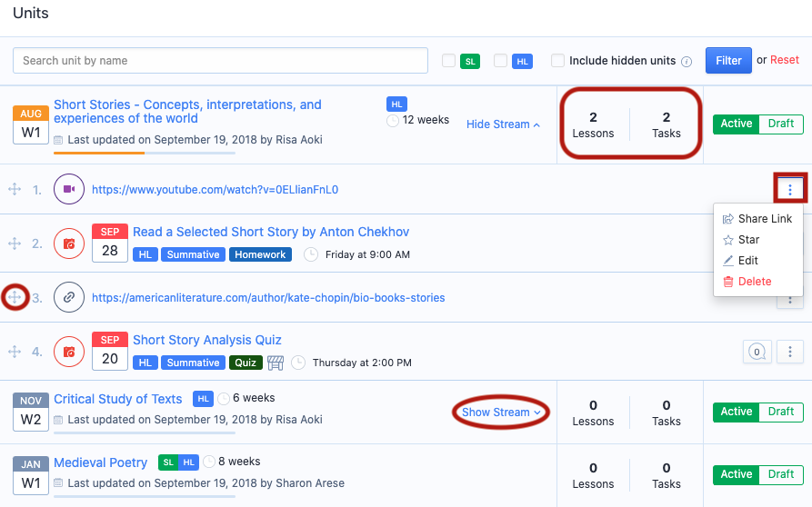Click the drag handle on stream item 1
The image size is (812, 507).
(15, 190)
